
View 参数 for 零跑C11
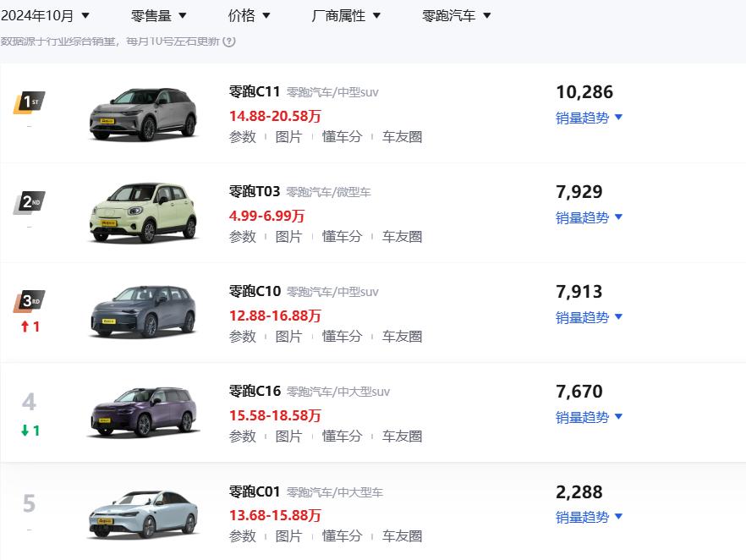[x=242, y=136]
